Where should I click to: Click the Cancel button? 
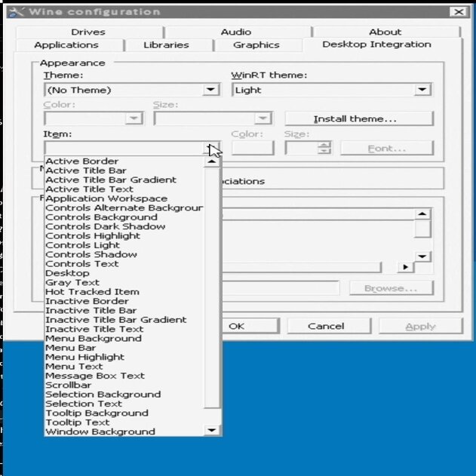click(x=329, y=327)
